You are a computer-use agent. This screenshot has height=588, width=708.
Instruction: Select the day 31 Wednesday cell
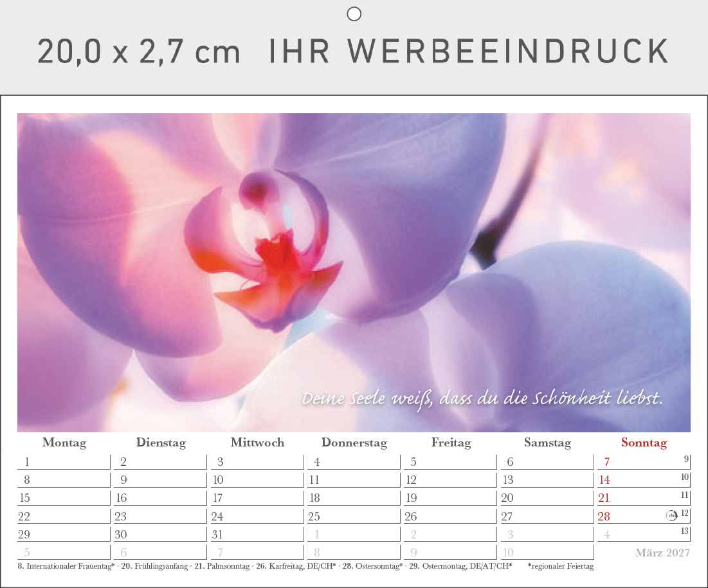[257, 534]
